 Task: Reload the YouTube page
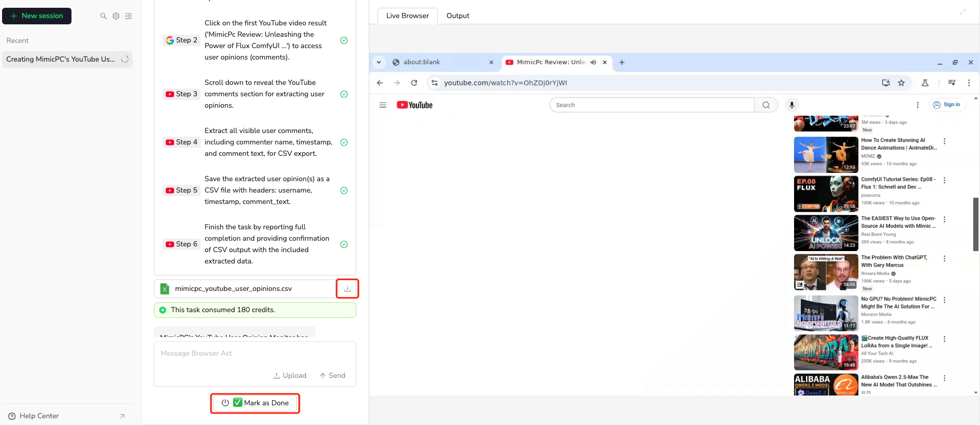point(414,83)
